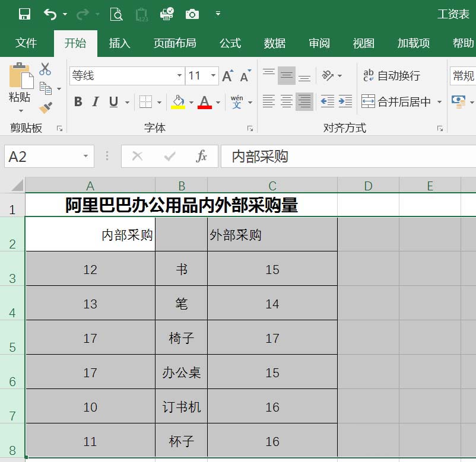The width and height of the screenshot is (476, 462).
Task: Click the Align Left icon
Action: coord(269,101)
